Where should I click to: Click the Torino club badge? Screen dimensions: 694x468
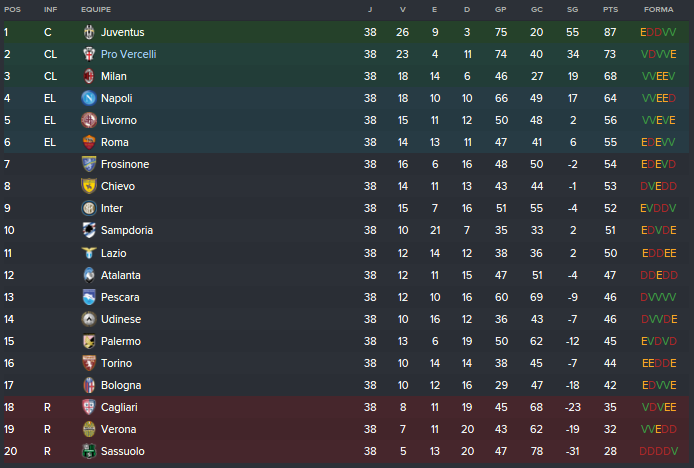pyautogui.click(x=89, y=363)
